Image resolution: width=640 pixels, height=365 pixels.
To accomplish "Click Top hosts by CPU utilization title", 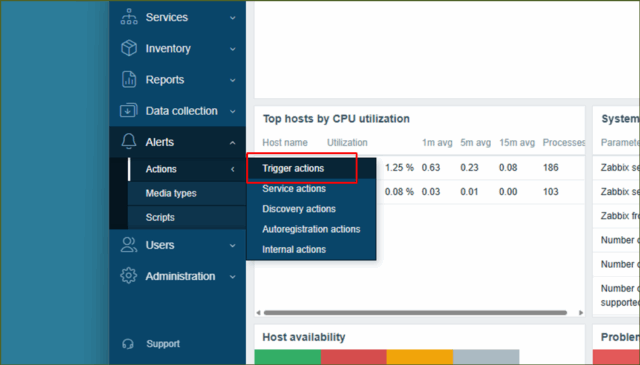I will [336, 119].
